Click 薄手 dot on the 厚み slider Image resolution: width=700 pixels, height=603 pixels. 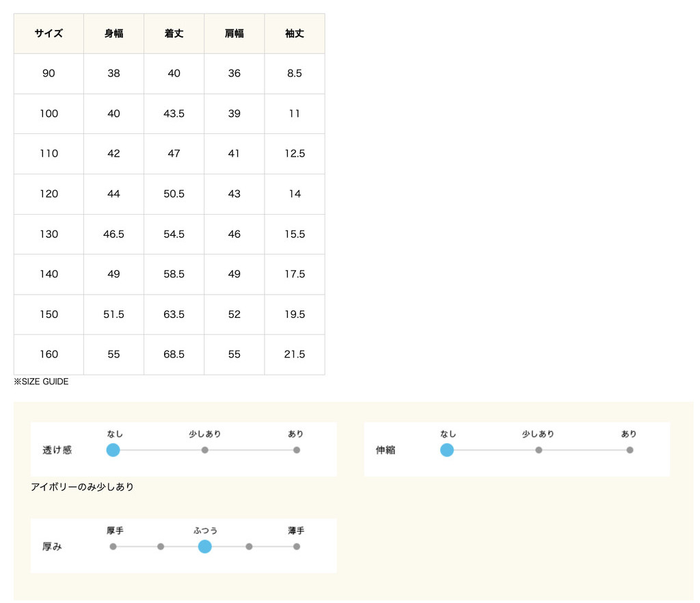[297, 546]
